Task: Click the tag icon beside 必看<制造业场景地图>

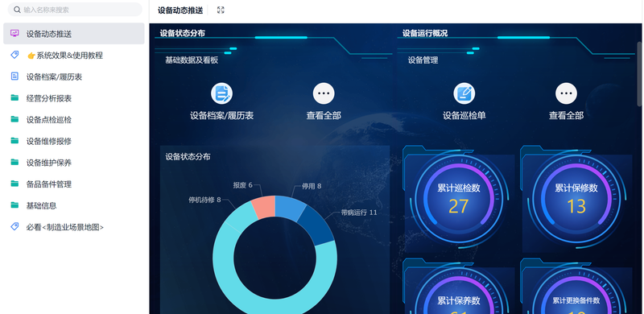Action: [14, 226]
